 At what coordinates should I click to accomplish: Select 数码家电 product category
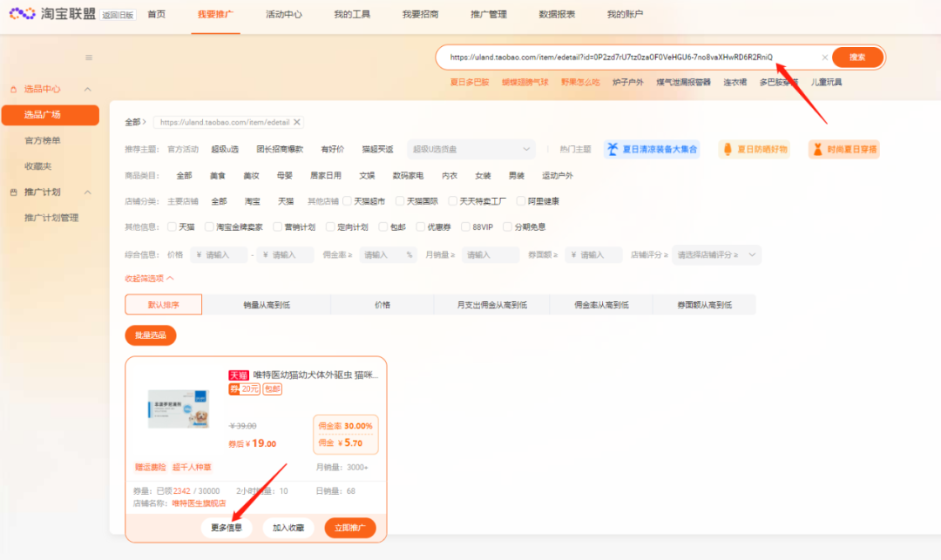[x=408, y=176]
